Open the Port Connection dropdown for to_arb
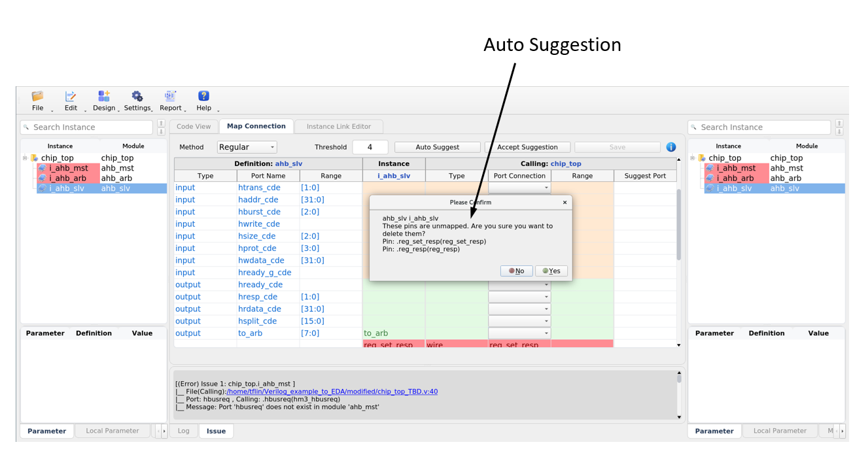This screenshot has width=868, height=455. tap(519, 333)
